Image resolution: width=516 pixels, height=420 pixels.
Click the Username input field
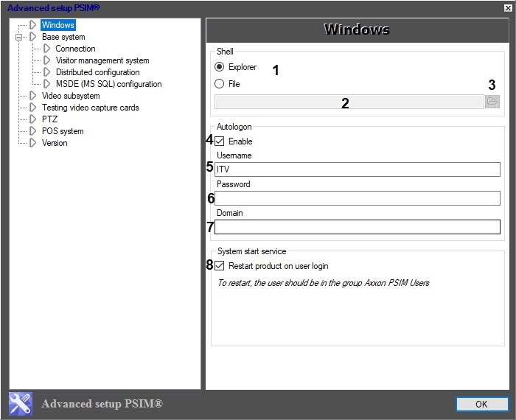click(x=357, y=169)
